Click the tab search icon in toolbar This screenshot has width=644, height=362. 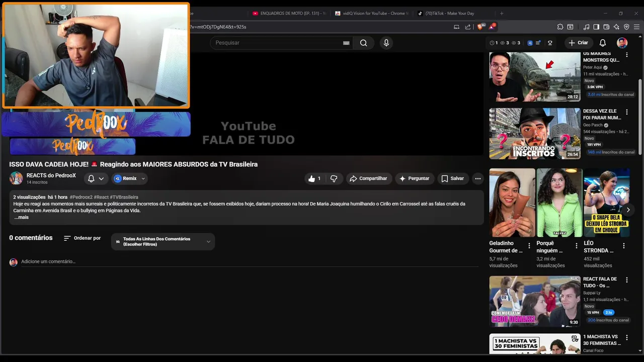[x=570, y=27]
